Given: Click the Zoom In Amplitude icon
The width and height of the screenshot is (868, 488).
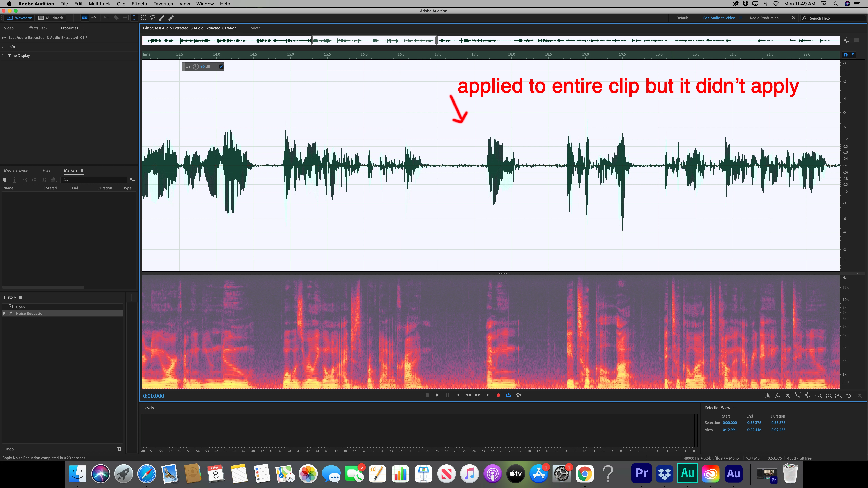Looking at the screenshot, I should point(767,395).
